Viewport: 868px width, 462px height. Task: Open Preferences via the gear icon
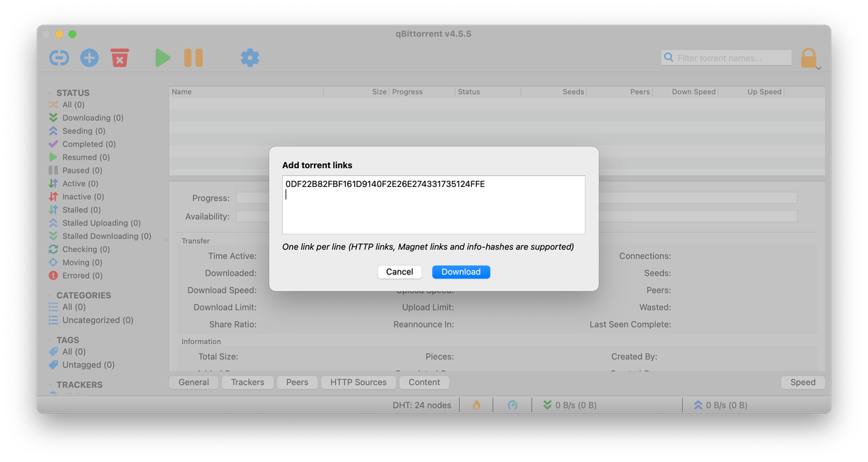click(250, 58)
